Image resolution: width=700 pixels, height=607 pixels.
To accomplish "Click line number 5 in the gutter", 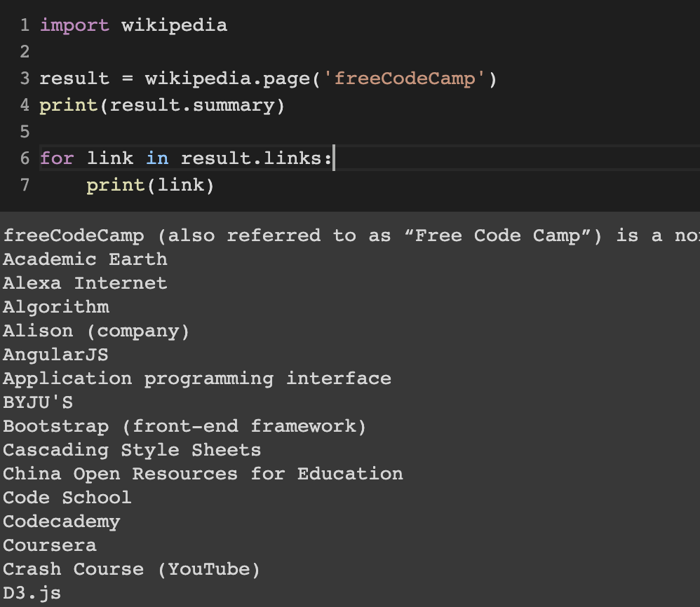I will [x=25, y=132].
